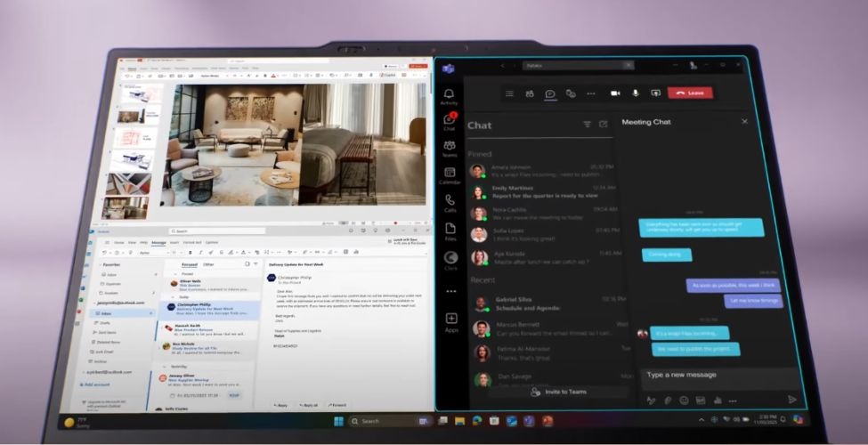Apply bold in Outlook formatting toolbar
Viewport: 868px width, 445px height.
pos(191,253)
